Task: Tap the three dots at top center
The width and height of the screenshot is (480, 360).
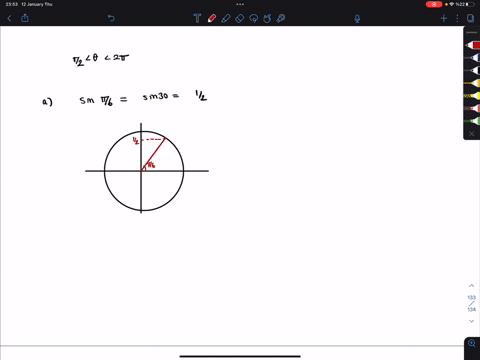Action: pos(240,4)
